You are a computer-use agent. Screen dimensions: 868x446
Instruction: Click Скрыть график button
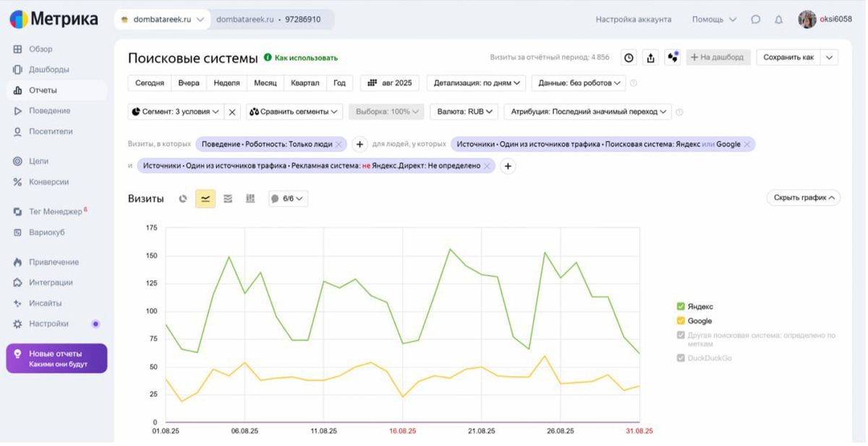click(x=803, y=198)
